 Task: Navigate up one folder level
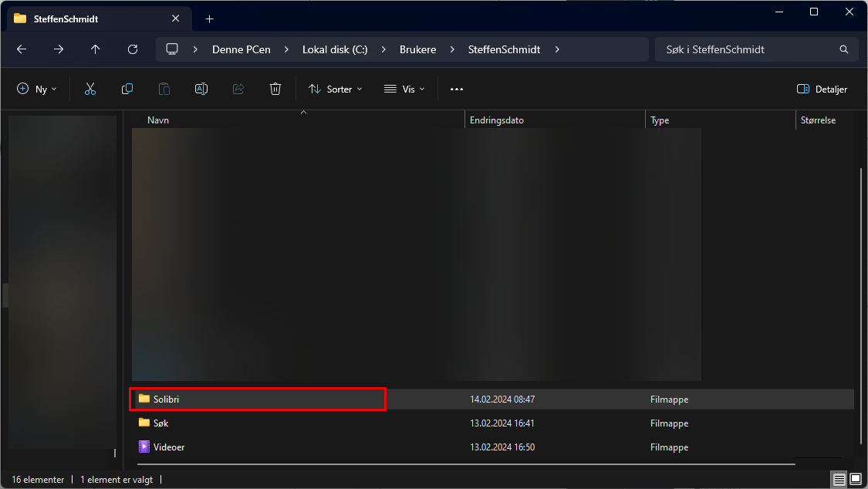(x=96, y=49)
